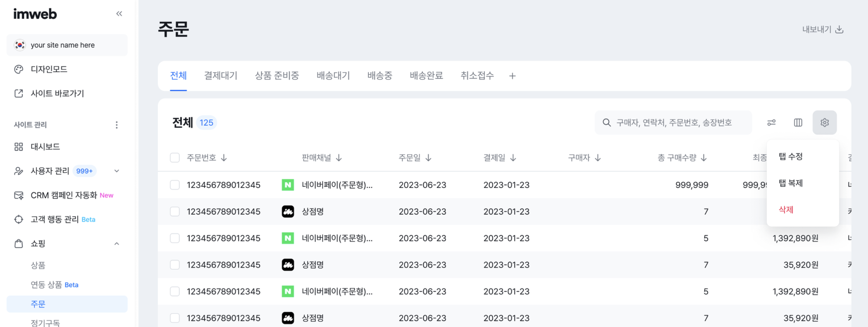868x327 pixels.
Task: Expand the 사용자 관리 section chevron
Action: [x=117, y=171]
